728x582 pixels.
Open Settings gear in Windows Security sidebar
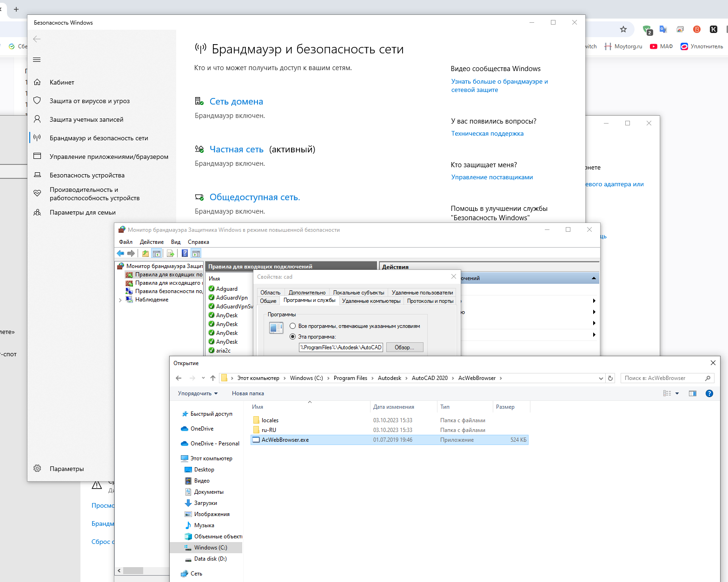tap(37, 469)
